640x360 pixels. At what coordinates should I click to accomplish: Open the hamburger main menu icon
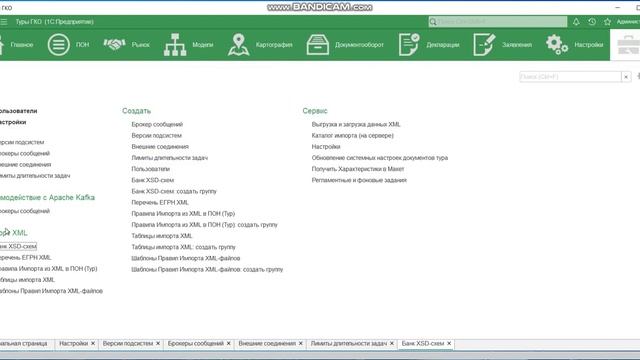(x=4, y=22)
